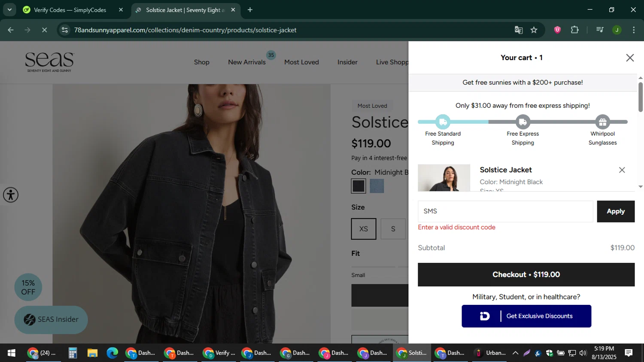Switch to the Verify taskbar window
Image resolution: width=644 pixels, height=362 pixels.
coord(219,353)
